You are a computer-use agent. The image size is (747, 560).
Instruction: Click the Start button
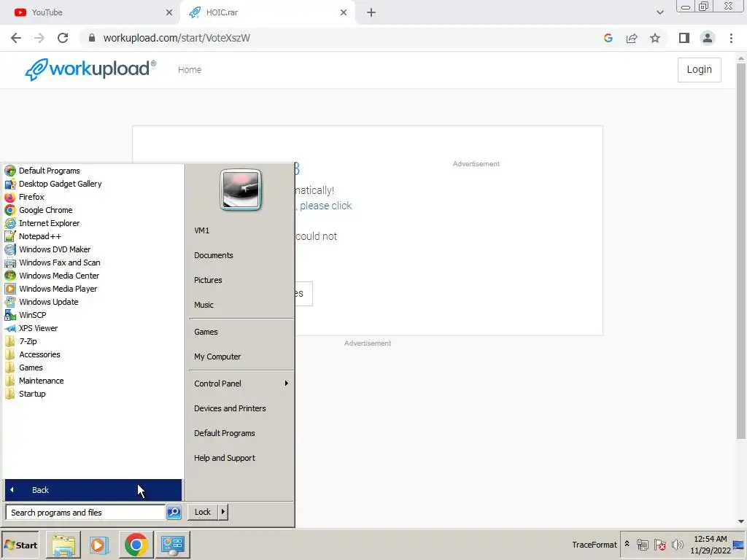20,545
